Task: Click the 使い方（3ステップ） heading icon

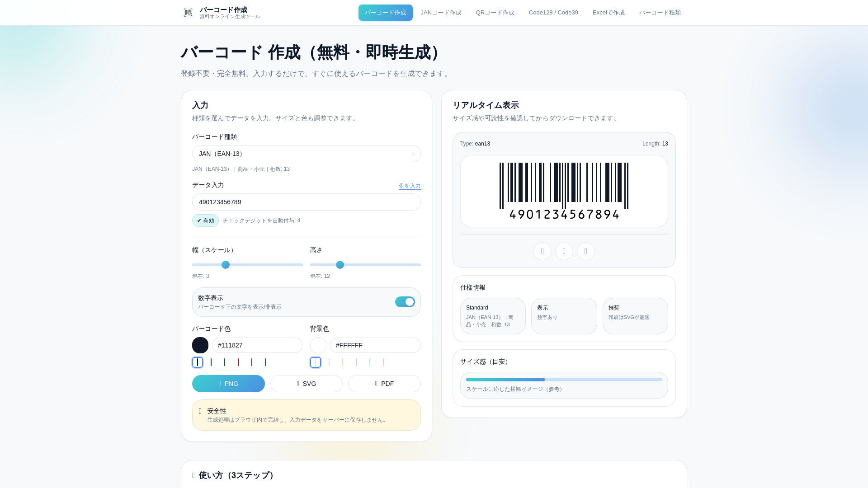Action: [193, 475]
